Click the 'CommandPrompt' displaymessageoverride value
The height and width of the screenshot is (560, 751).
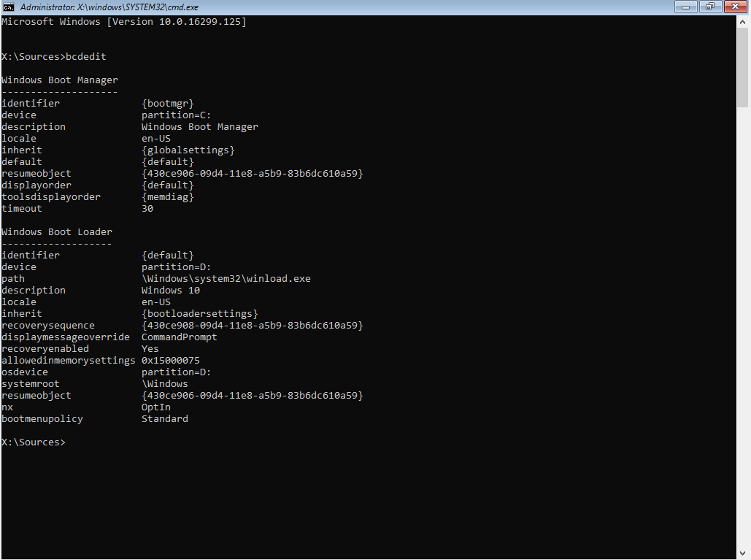point(179,337)
